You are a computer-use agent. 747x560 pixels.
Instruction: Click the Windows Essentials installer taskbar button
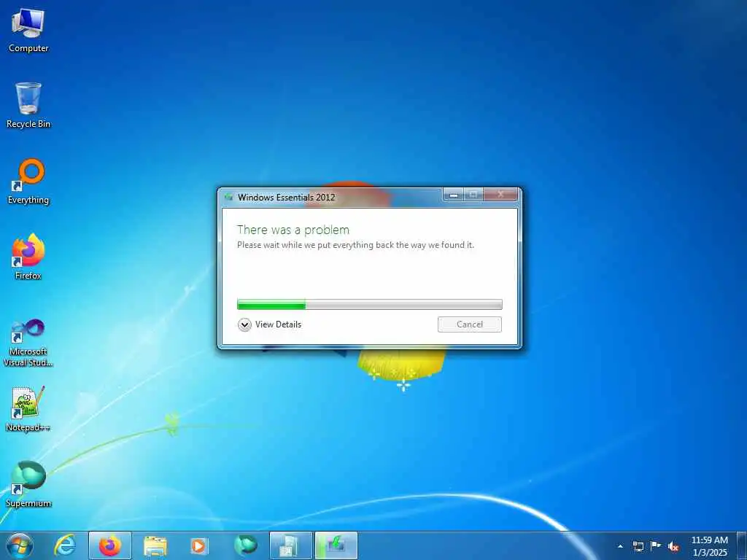coord(336,545)
